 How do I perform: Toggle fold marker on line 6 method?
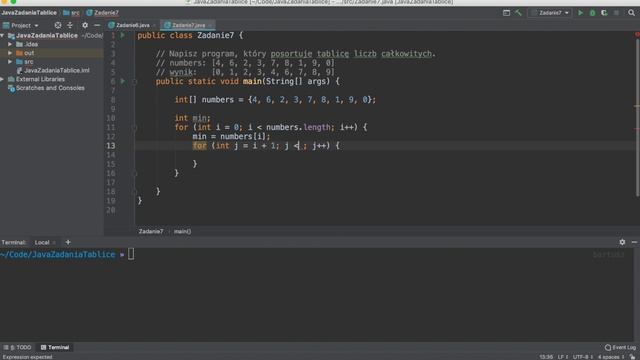coord(134,82)
